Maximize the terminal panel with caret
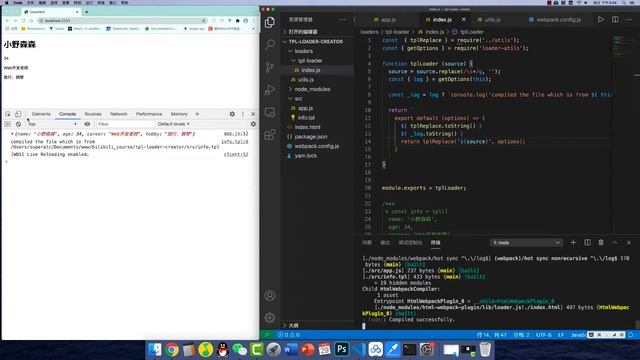 point(615,242)
